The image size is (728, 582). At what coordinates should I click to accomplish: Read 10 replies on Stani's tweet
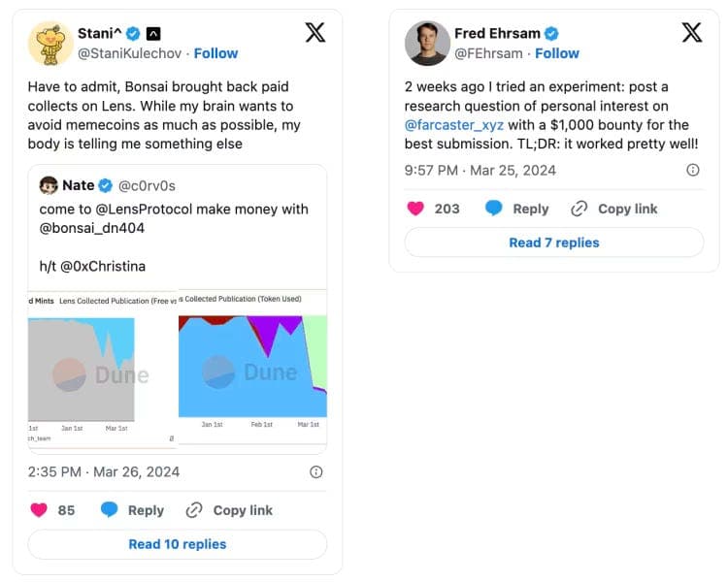[x=178, y=544]
